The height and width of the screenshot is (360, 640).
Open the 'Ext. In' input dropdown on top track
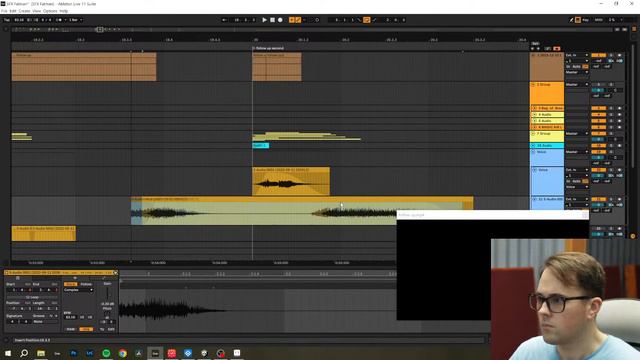577,55
